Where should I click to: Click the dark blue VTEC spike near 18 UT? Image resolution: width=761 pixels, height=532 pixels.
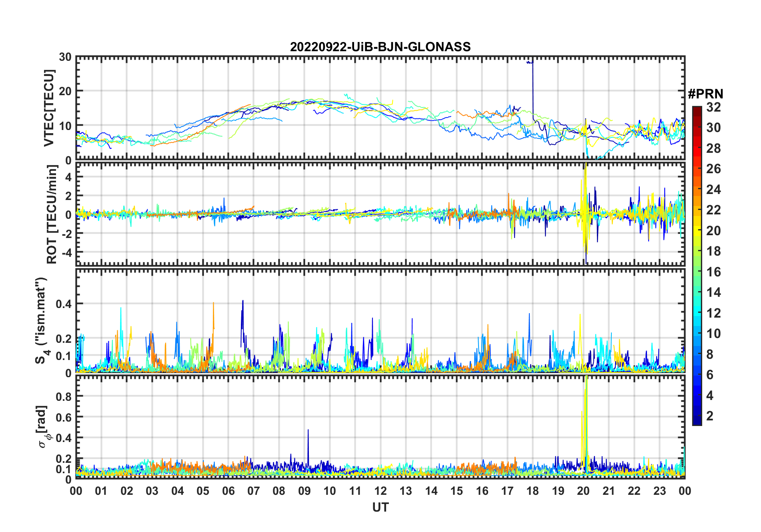tap(533, 88)
